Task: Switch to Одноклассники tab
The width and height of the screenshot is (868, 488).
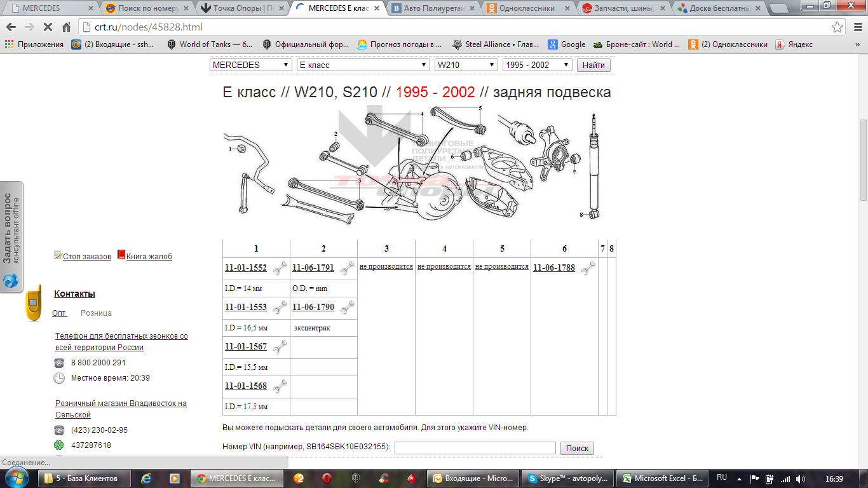Action: [x=529, y=8]
